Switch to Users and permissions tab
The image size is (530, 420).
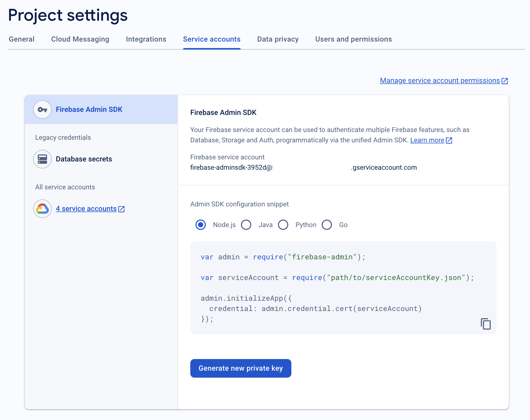(x=353, y=39)
